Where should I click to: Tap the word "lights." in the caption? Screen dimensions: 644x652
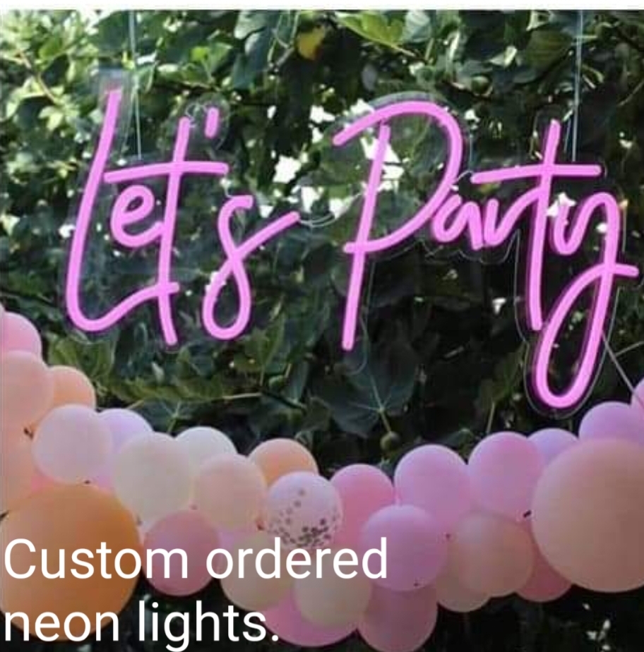tap(208, 622)
